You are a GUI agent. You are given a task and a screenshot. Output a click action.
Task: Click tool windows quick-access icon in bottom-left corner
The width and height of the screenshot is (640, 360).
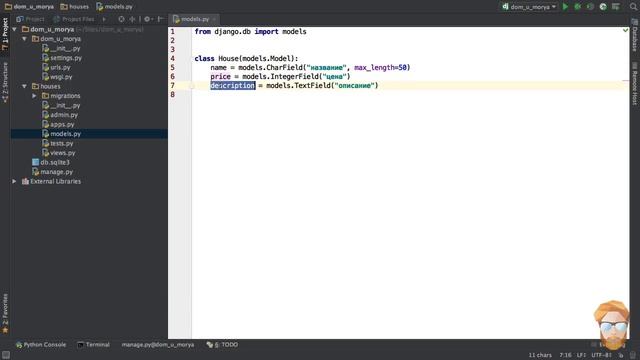[x=6, y=355]
